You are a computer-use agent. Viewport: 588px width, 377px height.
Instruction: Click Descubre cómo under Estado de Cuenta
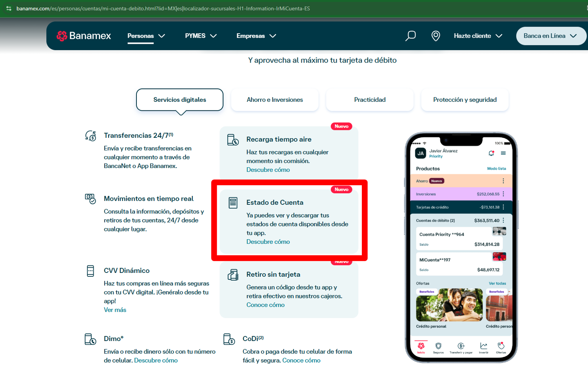[268, 242]
